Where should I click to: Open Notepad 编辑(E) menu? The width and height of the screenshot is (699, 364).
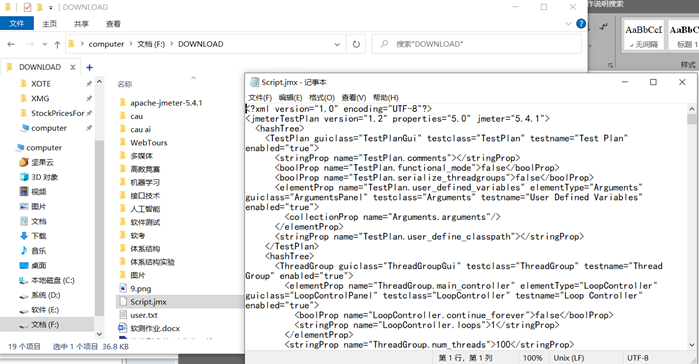290,98
